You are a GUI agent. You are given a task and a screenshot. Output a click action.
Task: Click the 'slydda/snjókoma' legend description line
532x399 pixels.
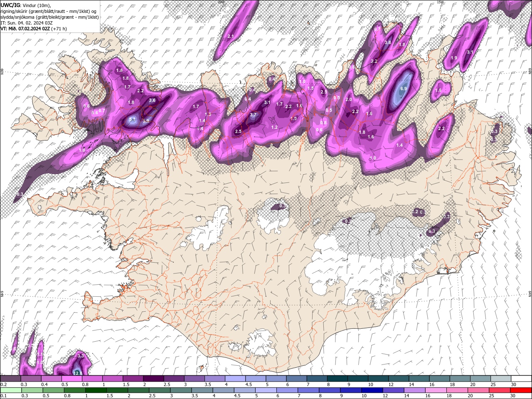click(49, 17)
